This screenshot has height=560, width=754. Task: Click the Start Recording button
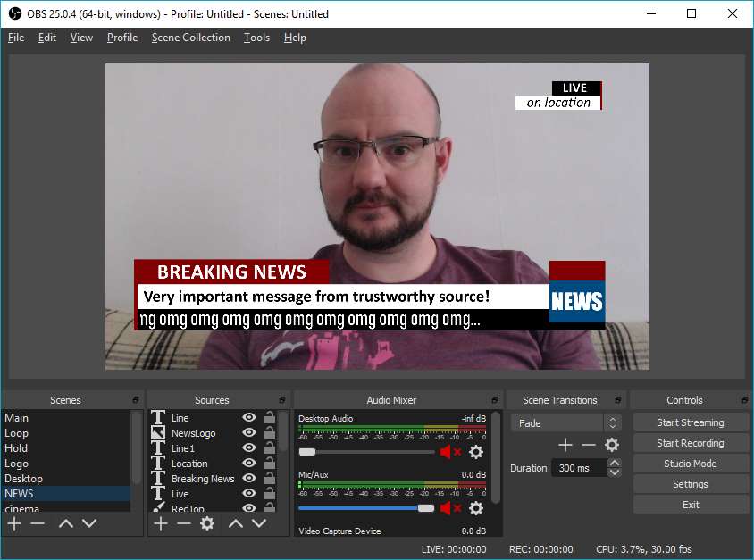691,443
